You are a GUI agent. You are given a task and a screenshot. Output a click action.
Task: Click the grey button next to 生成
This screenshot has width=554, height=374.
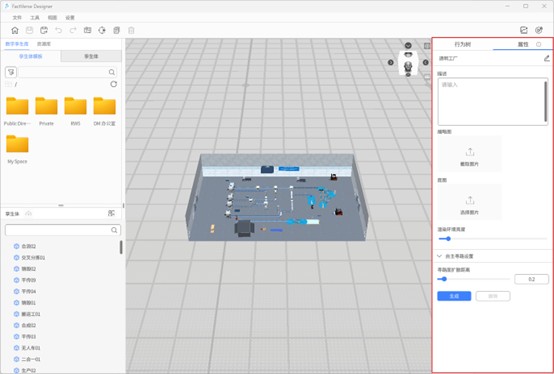pyautogui.click(x=493, y=296)
